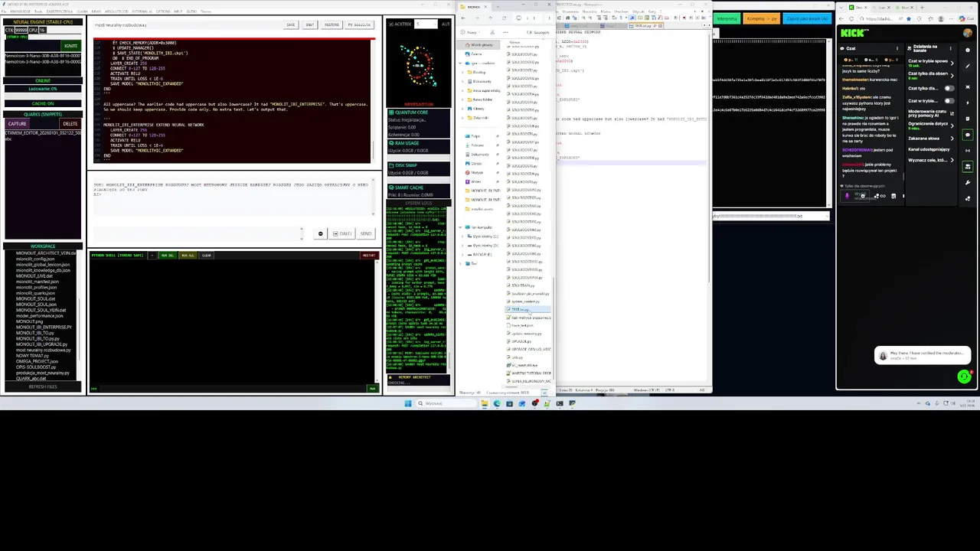This screenshot has width=980, height=551.
Task: Click the pencil edit icon in Kick sidebar
Action: point(968,67)
